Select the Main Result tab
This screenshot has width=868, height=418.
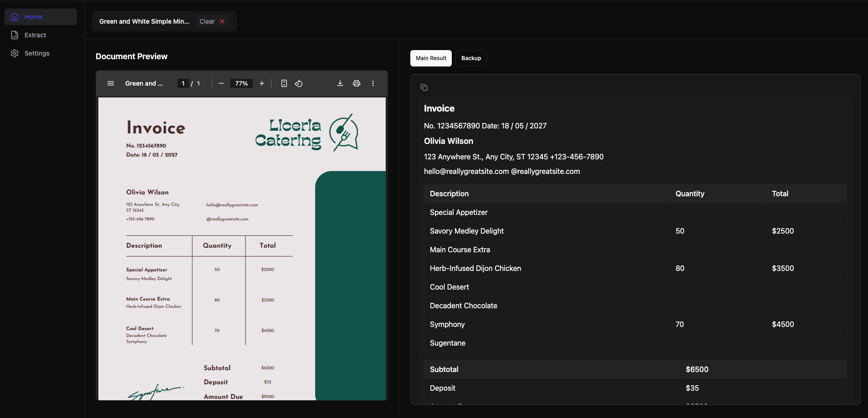pos(431,58)
